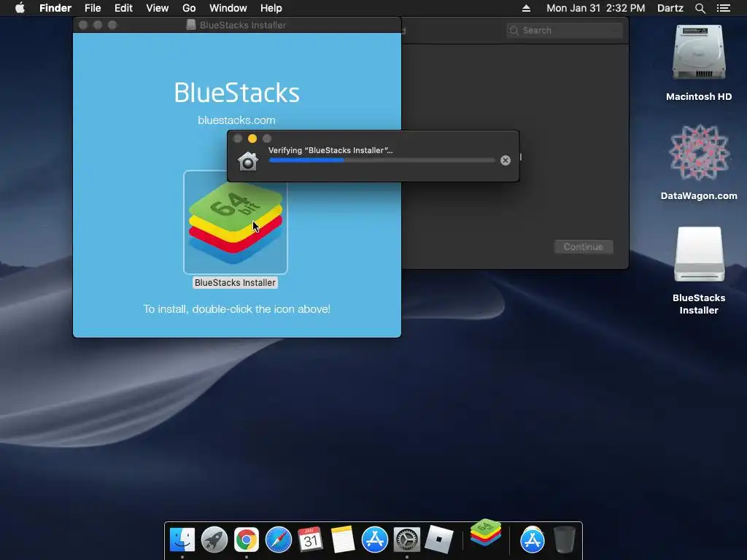Screen dimensions: 747x560
Task: Open Calendar from the Dock
Action: click(x=311, y=540)
